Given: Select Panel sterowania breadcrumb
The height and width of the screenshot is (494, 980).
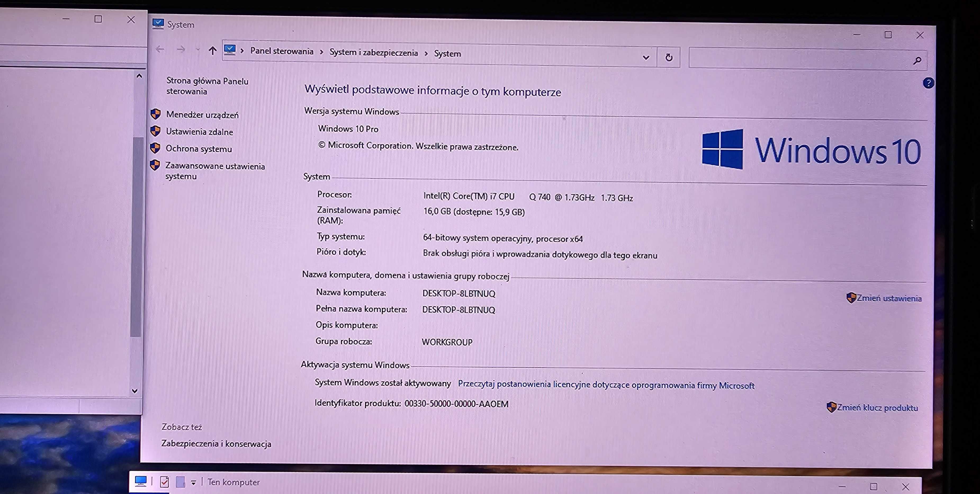Looking at the screenshot, I should coord(282,51).
